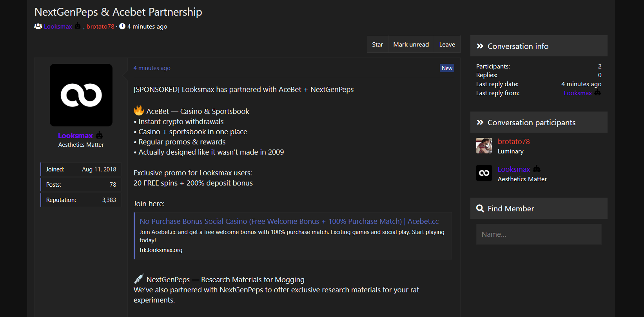
Task: Open brotato78 profile link in the header
Action: [100, 27]
